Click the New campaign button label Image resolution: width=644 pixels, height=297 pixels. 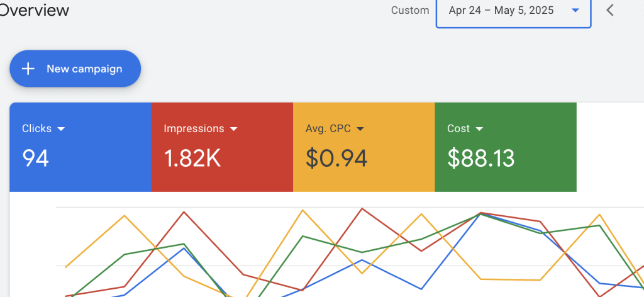tap(84, 69)
